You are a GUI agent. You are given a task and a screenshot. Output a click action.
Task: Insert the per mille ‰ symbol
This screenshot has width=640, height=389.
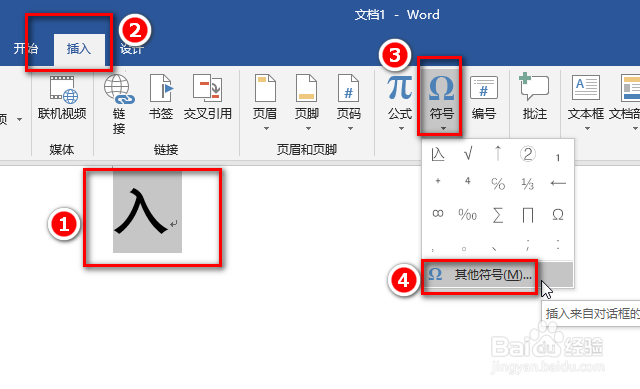(468, 214)
